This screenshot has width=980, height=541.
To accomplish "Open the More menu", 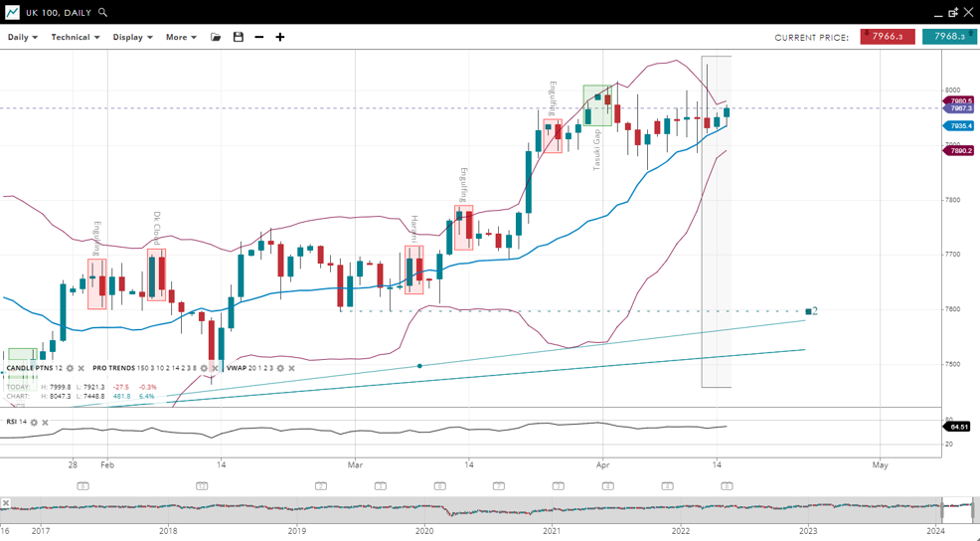I will 181,37.
